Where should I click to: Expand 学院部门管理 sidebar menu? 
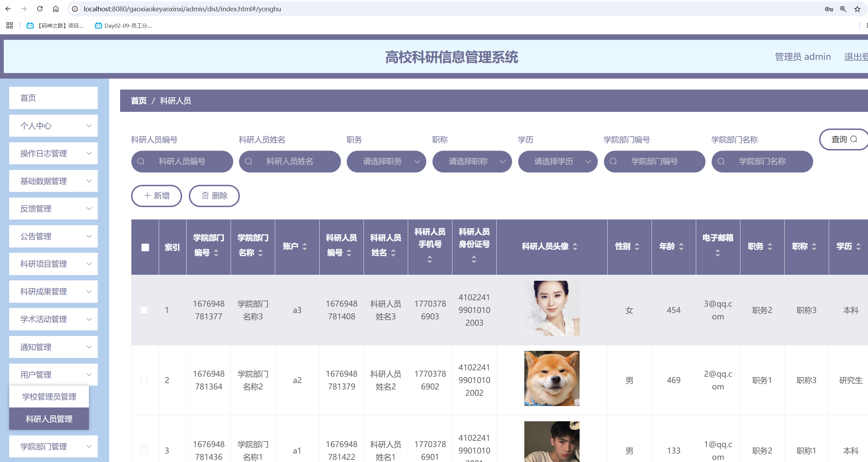coord(53,446)
